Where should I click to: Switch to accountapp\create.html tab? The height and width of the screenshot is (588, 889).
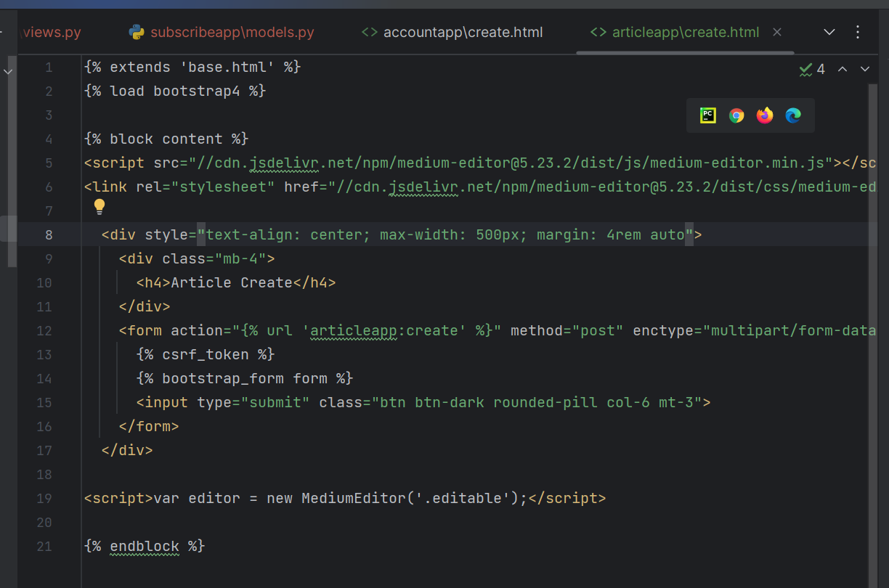[452, 32]
